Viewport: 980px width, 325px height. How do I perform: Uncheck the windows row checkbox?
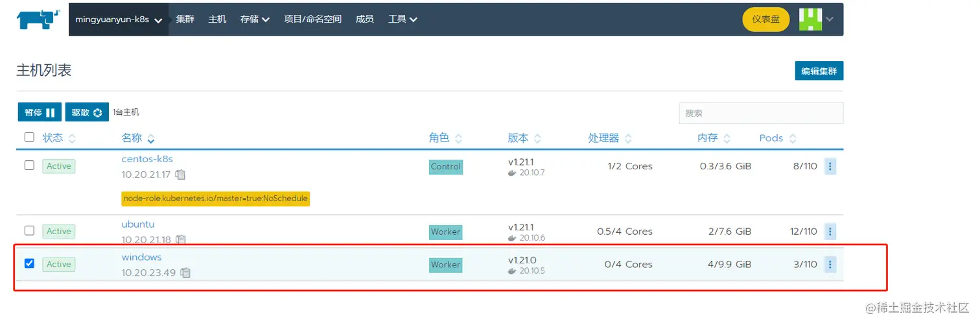[x=29, y=263]
